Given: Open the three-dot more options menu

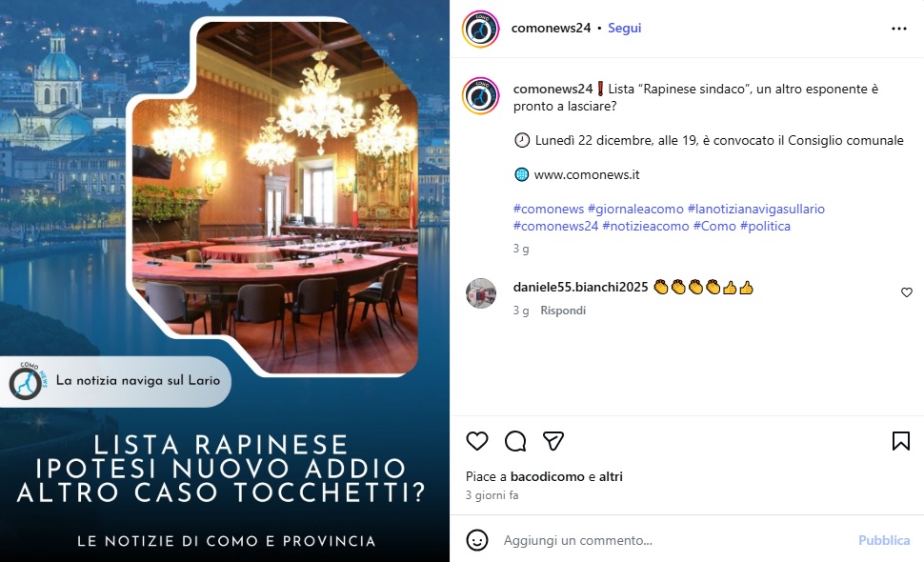Looking at the screenshot, I should click(898, 29).
